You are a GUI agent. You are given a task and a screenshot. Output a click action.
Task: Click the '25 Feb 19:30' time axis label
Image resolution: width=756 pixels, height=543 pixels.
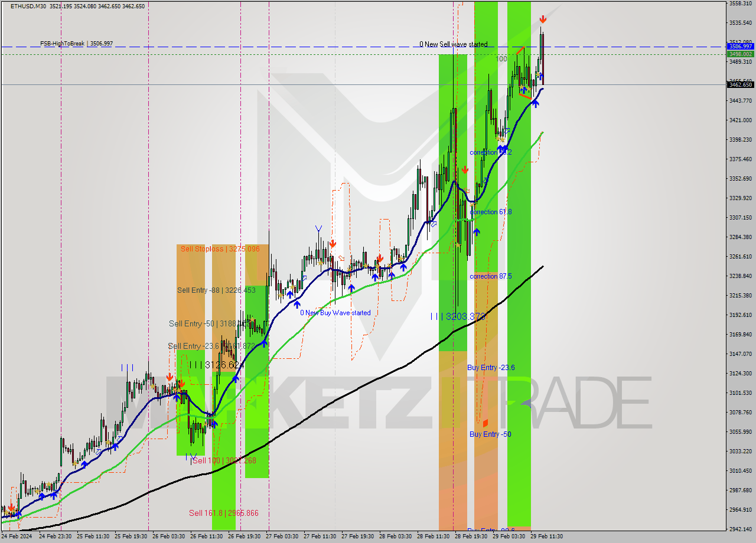point(131,537)
